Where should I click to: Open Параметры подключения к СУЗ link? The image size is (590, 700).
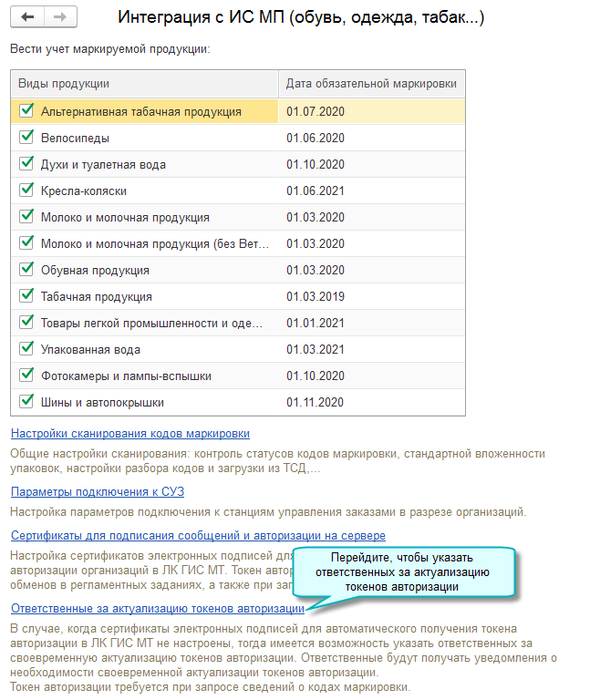click(98, 491)
